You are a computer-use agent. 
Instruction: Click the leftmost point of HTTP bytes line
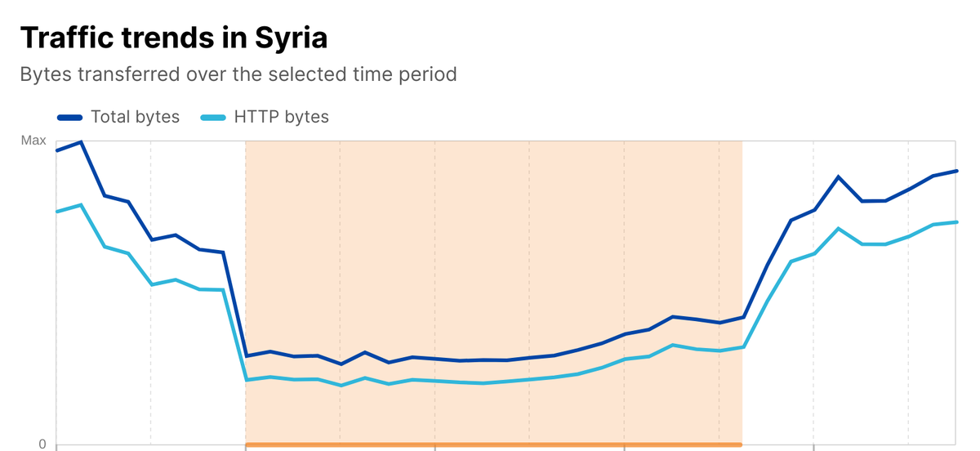[56, 212]
